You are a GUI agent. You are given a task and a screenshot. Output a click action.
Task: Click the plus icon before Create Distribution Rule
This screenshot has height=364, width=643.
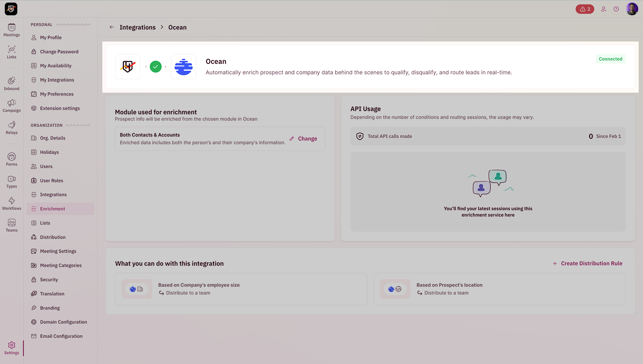555,263
